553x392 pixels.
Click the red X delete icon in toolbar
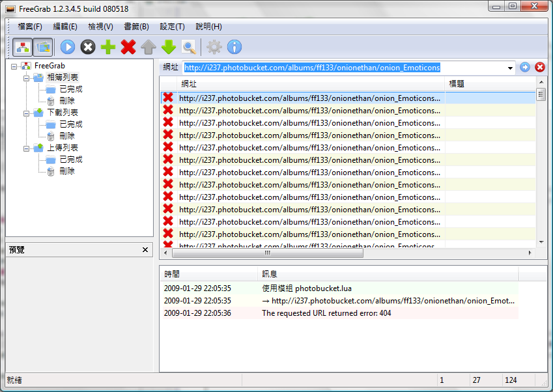(x=128, y=47)
